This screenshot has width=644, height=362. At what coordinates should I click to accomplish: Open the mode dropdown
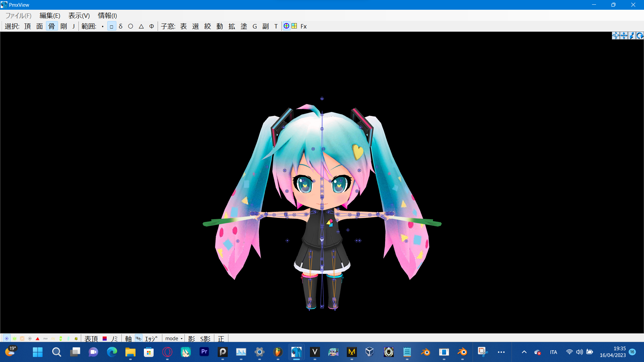[x=174, y=339]
